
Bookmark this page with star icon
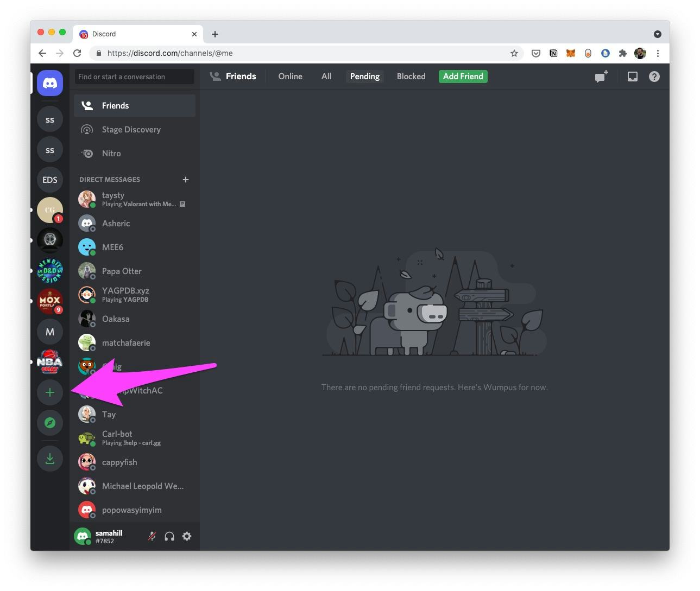pyautogui.click(x=514, y=53)
